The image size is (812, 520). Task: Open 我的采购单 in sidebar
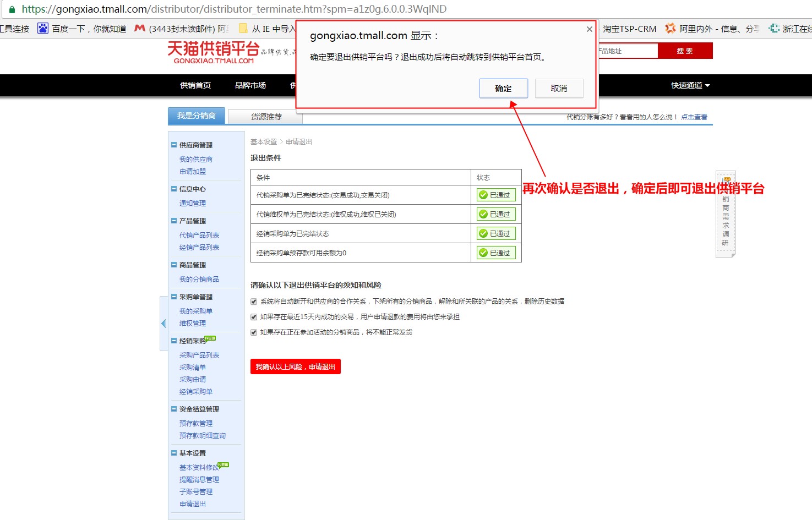coord(195,311)
